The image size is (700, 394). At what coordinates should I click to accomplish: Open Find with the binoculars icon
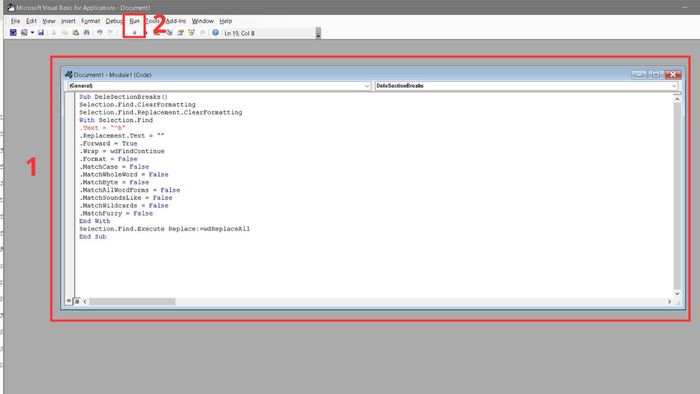coord(87,33)
